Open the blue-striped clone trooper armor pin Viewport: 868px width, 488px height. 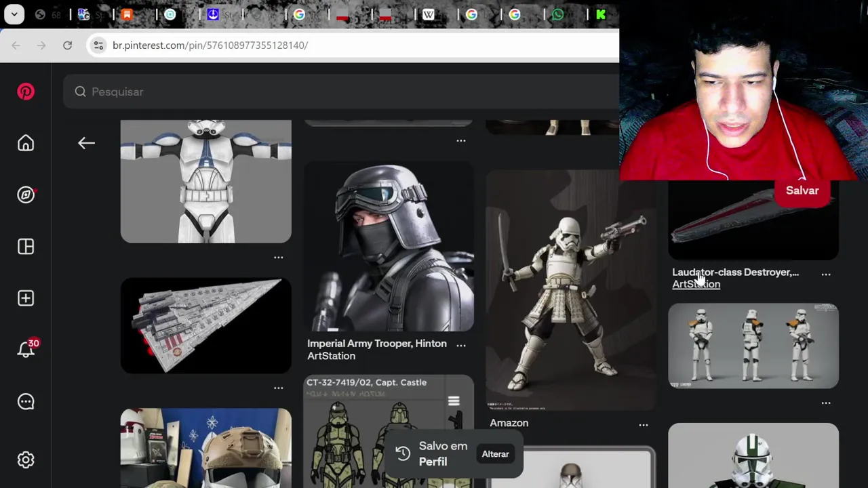206,181
